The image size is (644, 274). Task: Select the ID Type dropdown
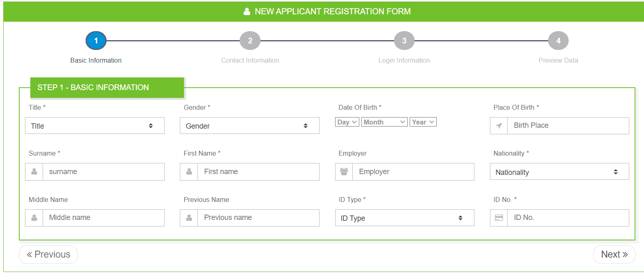(x=404, y=218)
